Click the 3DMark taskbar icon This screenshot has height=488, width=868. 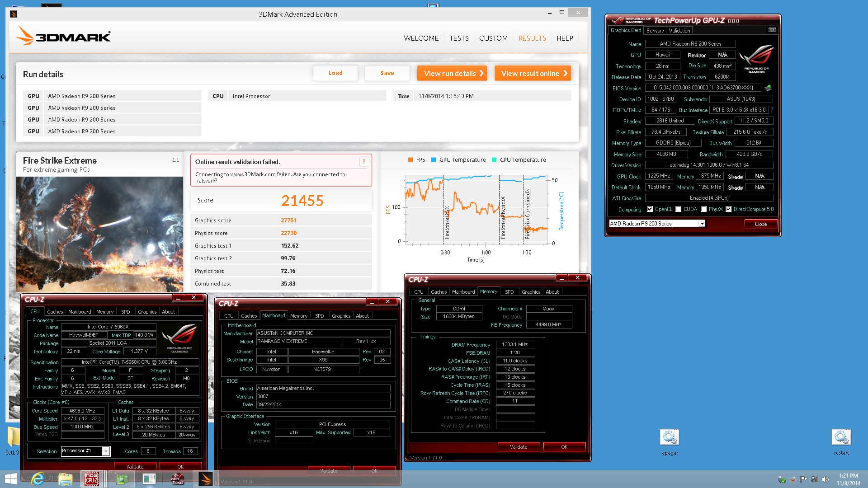[205, 479]
